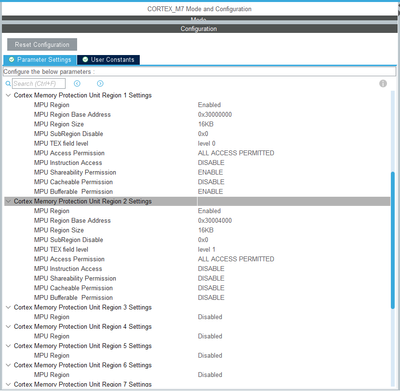The image size is (400, 392).
Task: Select Region 2 MPU Region Base Address label
Action: coord(72,221)
